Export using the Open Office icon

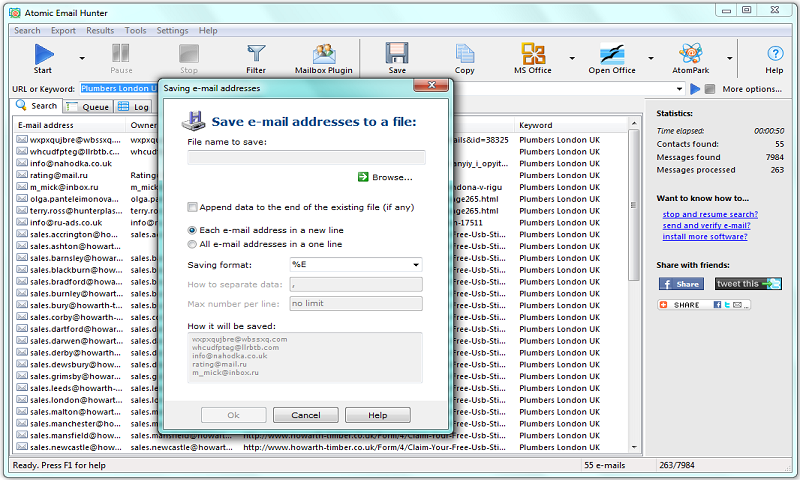612,56
